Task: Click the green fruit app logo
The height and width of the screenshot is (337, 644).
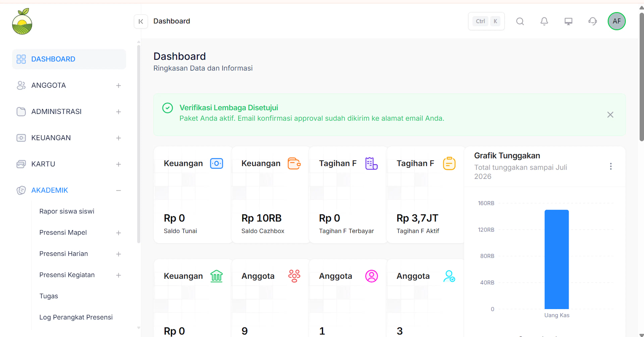Action: tap(22, 21)
